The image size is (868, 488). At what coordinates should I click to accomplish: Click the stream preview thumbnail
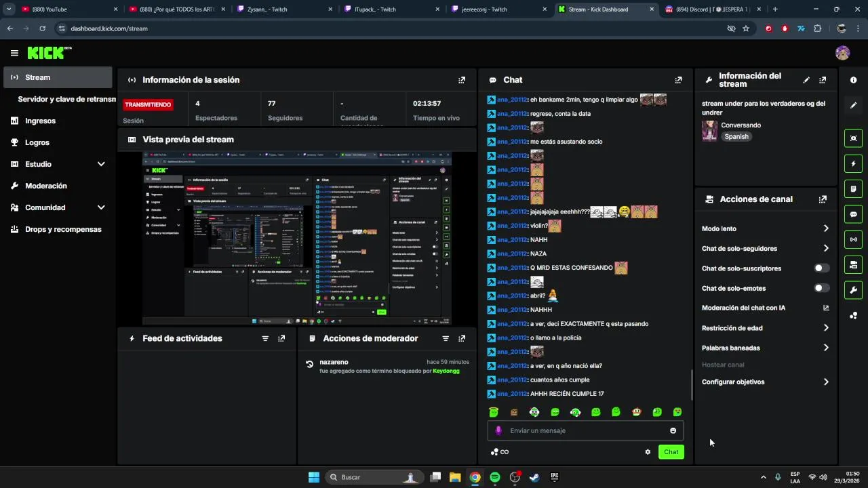coord(297,238)
